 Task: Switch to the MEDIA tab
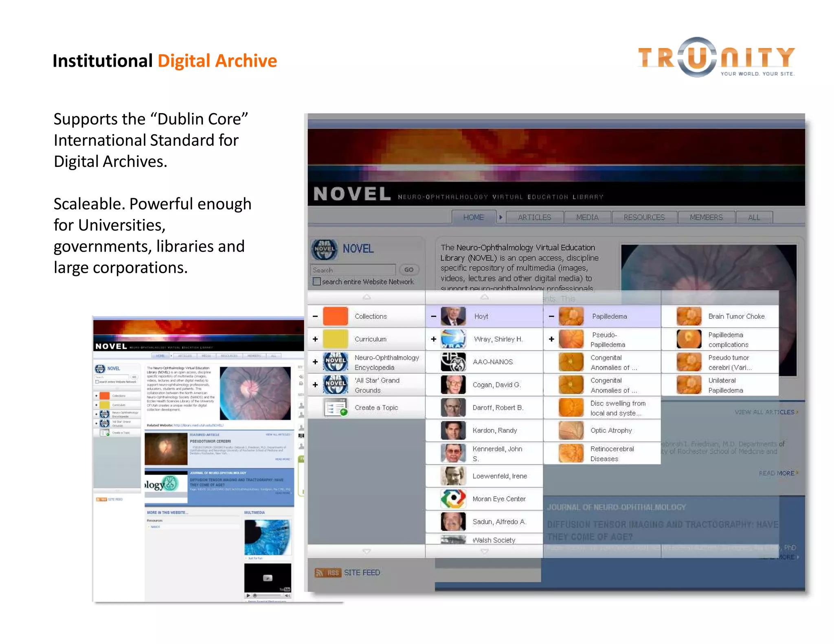pyautogui.click(x=587, y=217)
